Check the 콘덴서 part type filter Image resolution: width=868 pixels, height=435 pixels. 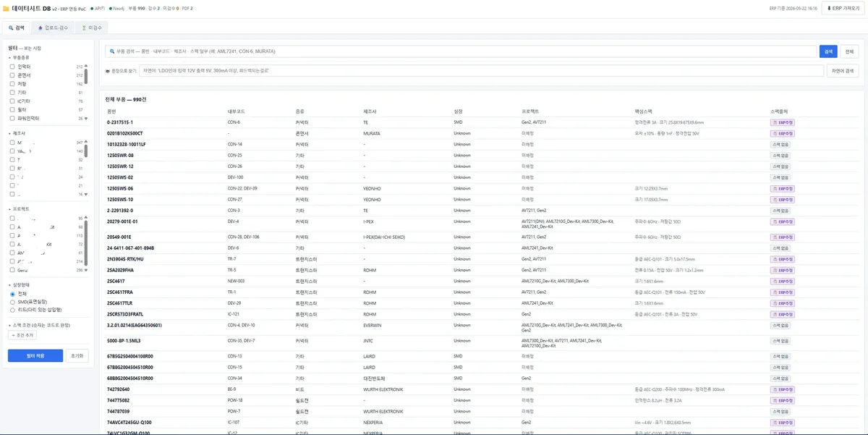pyautogui.click(x=12, y=75)
